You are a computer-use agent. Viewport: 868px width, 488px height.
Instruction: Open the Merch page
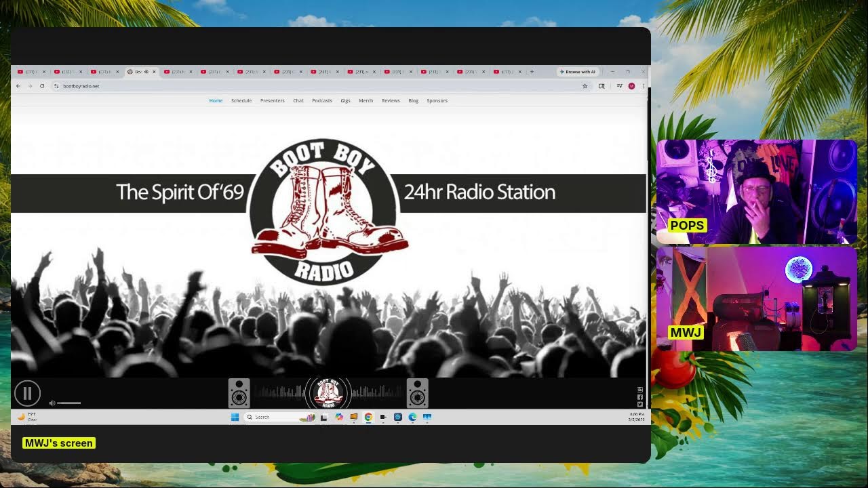pyautogui.click(x=366, y=100)
